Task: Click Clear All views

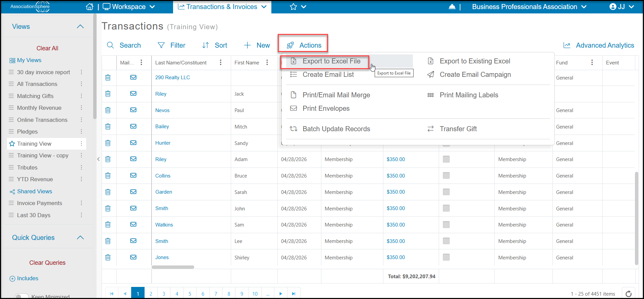Action: point(47,48)
